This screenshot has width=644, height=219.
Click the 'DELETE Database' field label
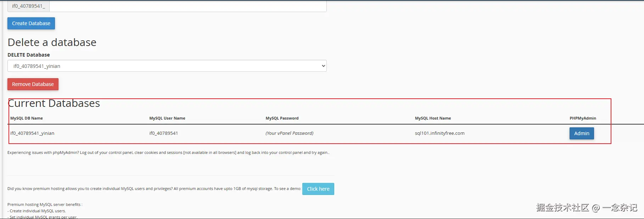point(29,55)
